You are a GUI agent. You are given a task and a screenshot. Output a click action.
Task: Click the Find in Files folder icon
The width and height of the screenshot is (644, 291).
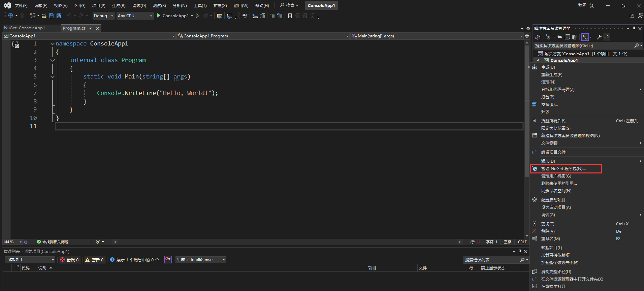point(220,15)
